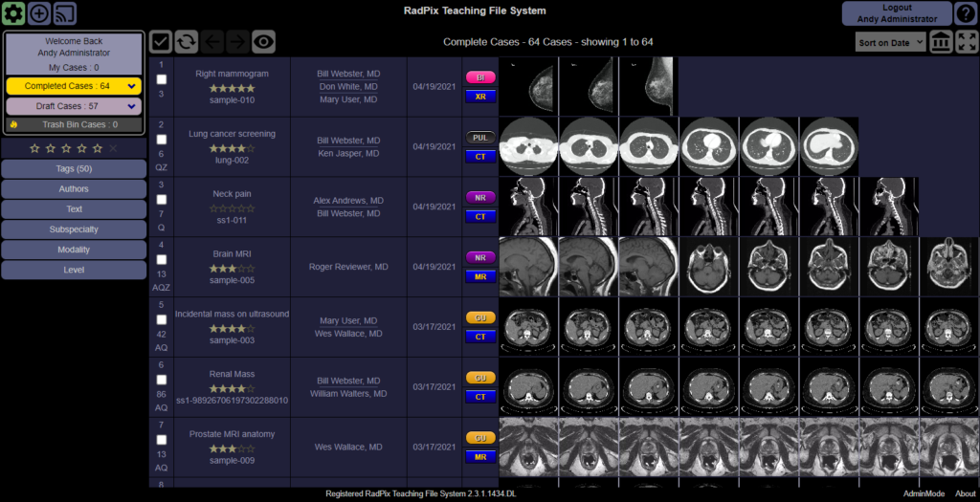Viewport: 980px width, 502px height.
Task: Click the CT badge on Incidental mass row
Action: click(480, 337)
